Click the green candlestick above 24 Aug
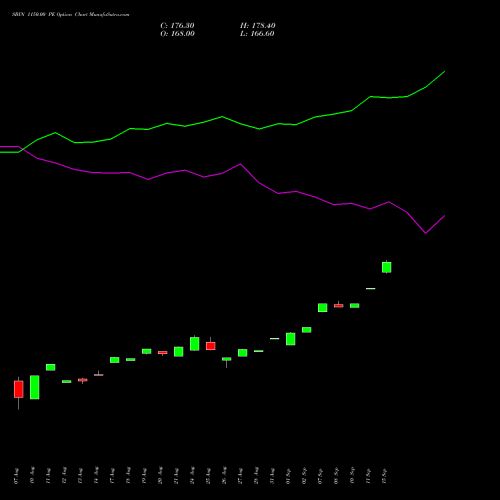 195,344
